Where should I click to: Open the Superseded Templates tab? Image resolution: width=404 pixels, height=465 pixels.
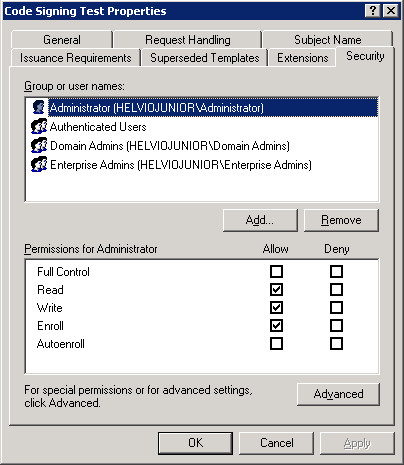click(205, 58)
